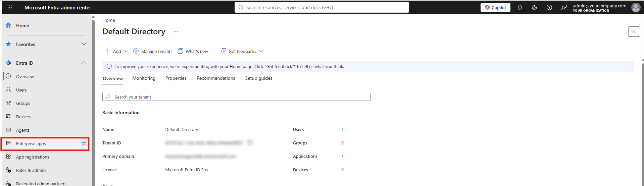Focus the Search resources, services, and docs box
This screenshot has height=186, width=644.
(321, 7)
